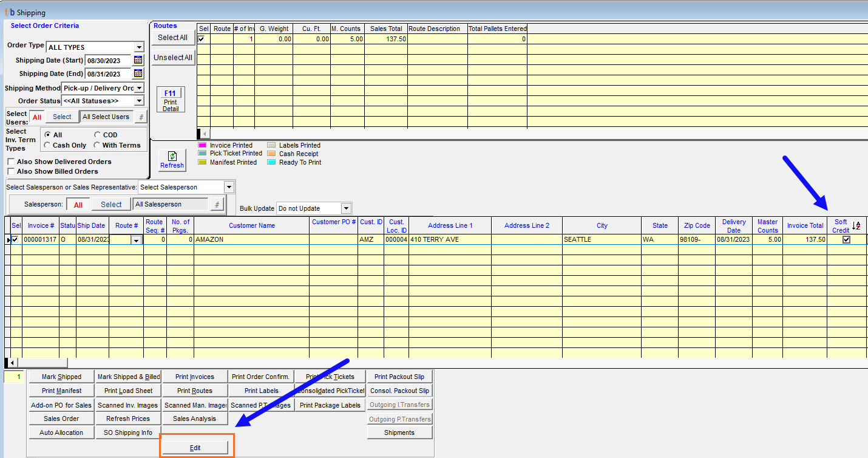Click the Edit button
Viewport: 868px width, 458px height.
(x=195, y=448)
